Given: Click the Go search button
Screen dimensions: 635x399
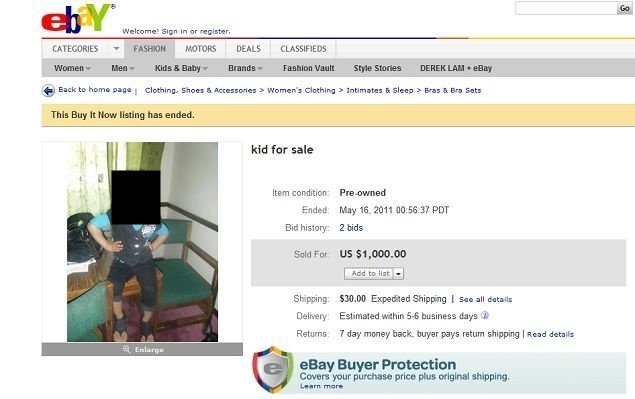Looking at the screenshot, I should coord(624,8).
